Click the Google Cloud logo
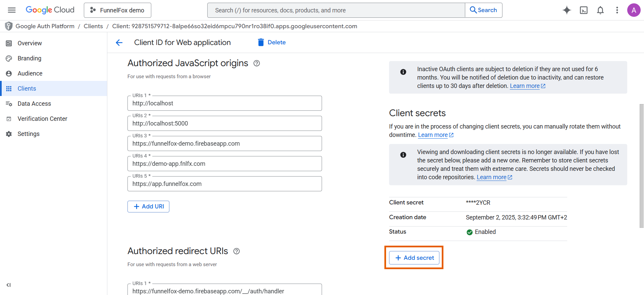 pos(50,10)
